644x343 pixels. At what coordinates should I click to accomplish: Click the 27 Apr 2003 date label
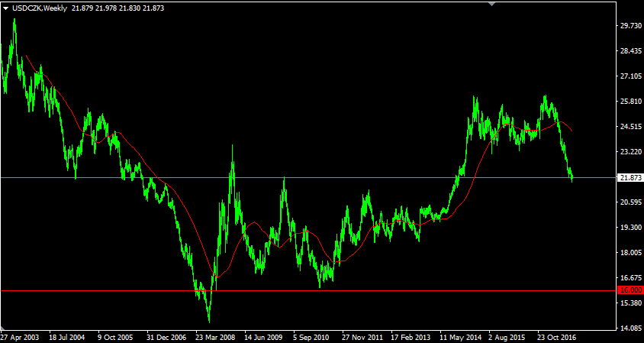[x=20, y=337]
